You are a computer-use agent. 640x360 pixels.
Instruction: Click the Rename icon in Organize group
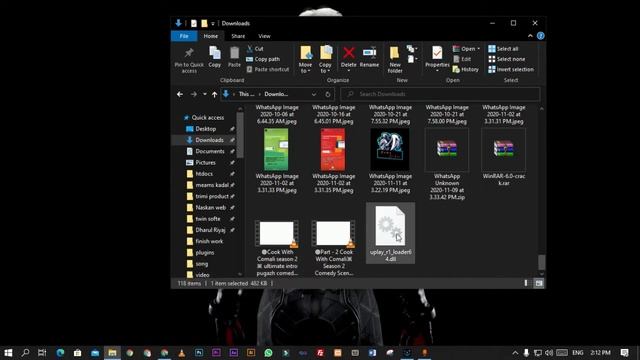[x=369, y=53]
